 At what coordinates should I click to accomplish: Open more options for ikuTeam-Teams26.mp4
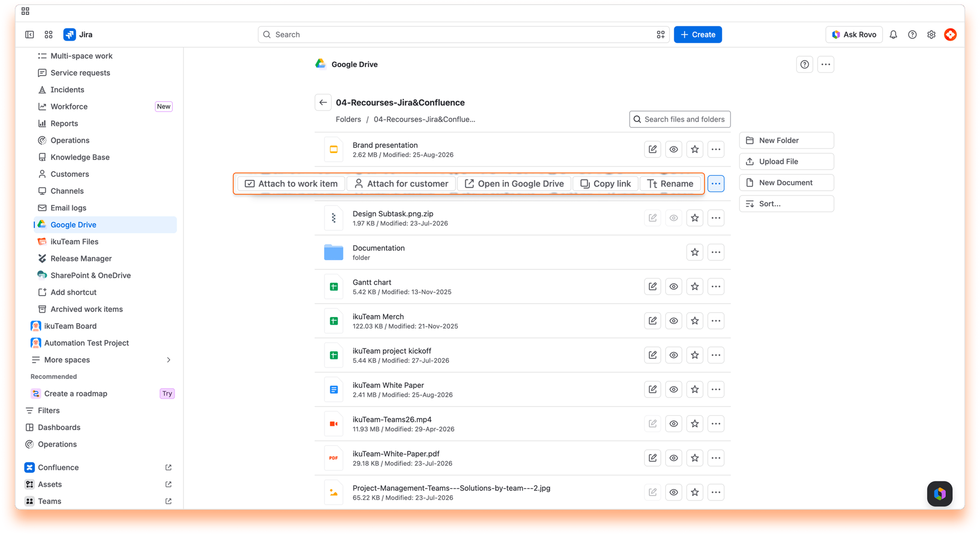coord(716,424)
